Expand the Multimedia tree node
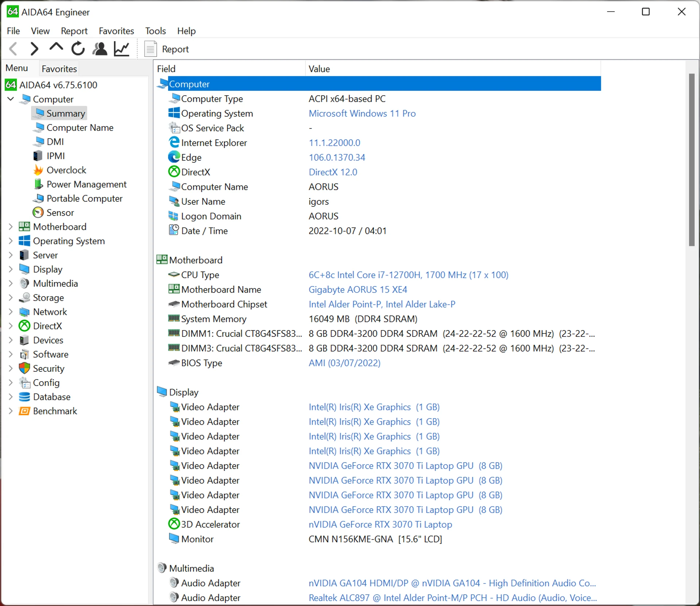Screen dimensions: 700x606 click(x=11, y=283)
